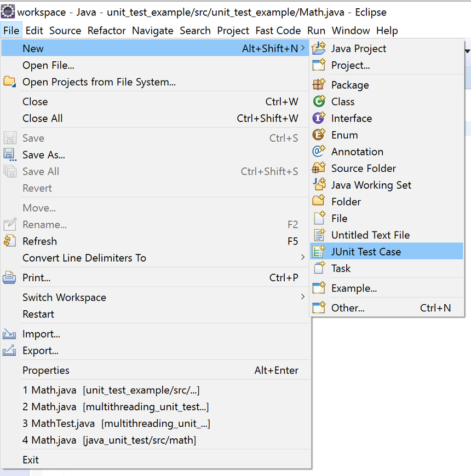Click the JUnit Test Case icon

tap(319, 252)
